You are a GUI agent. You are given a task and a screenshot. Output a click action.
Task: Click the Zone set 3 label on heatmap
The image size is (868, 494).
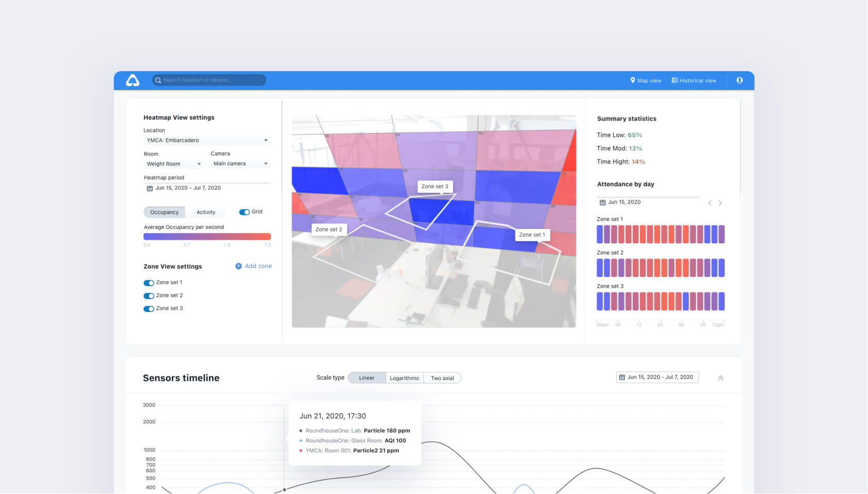(435, 187)
